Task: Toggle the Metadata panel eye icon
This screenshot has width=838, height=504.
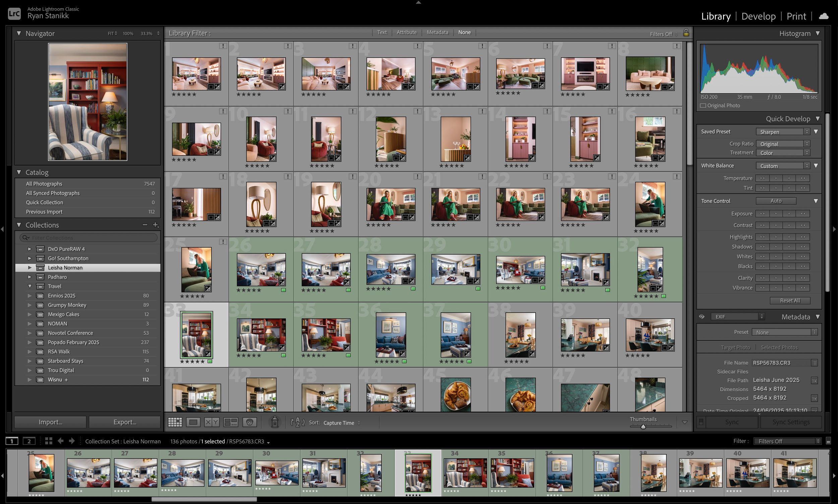Action: point(702,317)
